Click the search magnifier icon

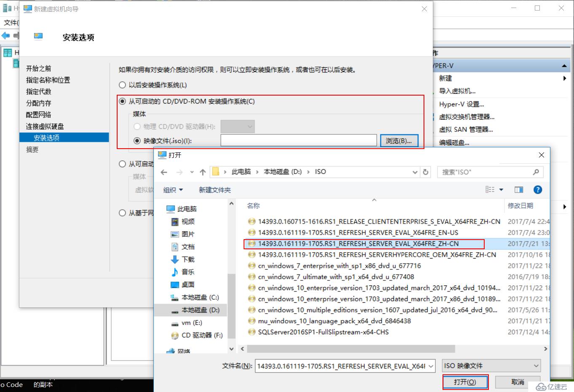coord(536,172)
